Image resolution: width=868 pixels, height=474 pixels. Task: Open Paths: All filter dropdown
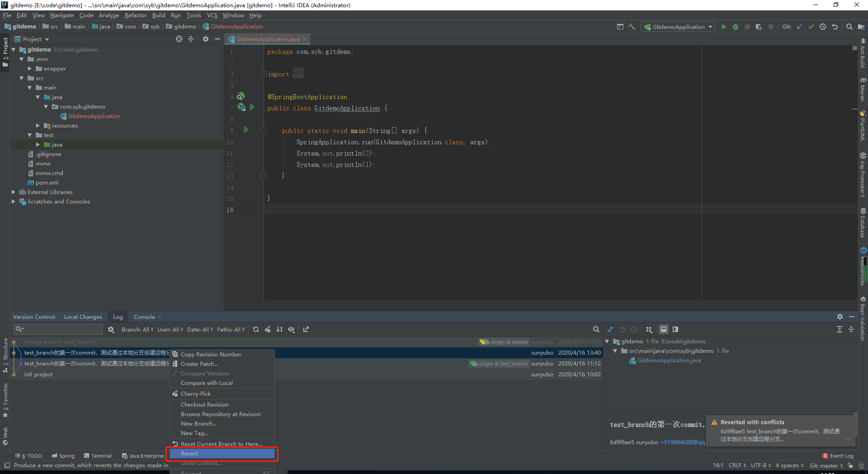pyautogui.click(x=231, y=329)
